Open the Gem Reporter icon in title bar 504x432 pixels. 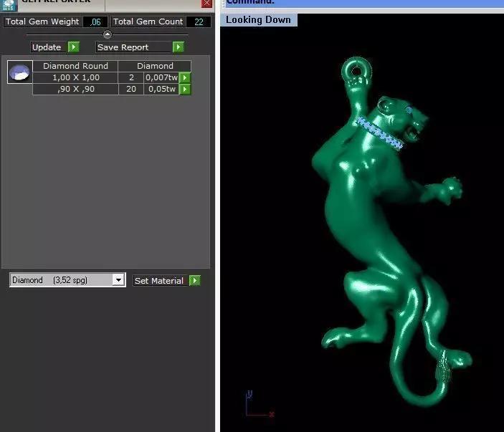tap(8, 5)
